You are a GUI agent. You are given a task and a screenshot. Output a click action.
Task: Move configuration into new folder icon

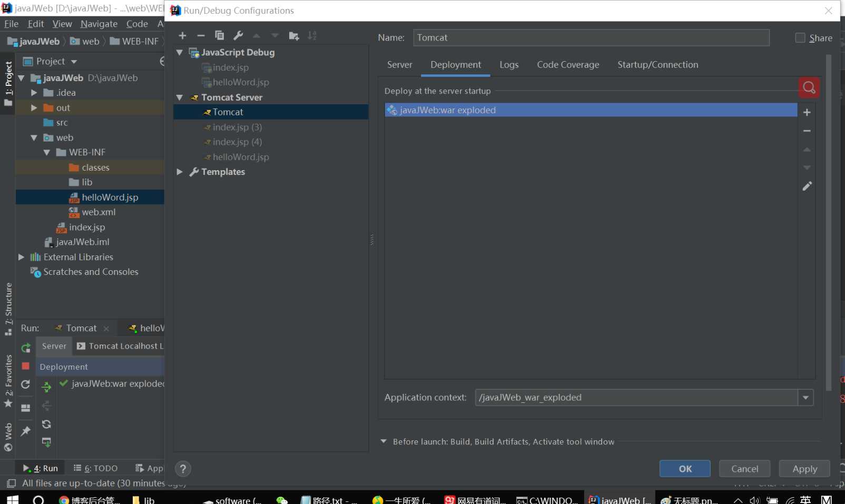pyautogui.click(x=294, y=36)
